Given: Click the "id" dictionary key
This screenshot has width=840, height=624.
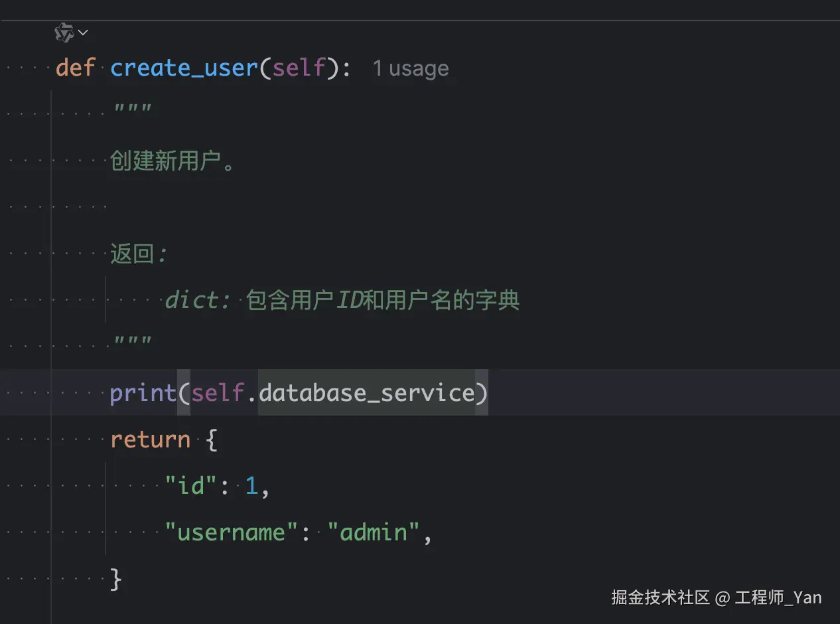Looking at the screenshot, I should (191, 486).
